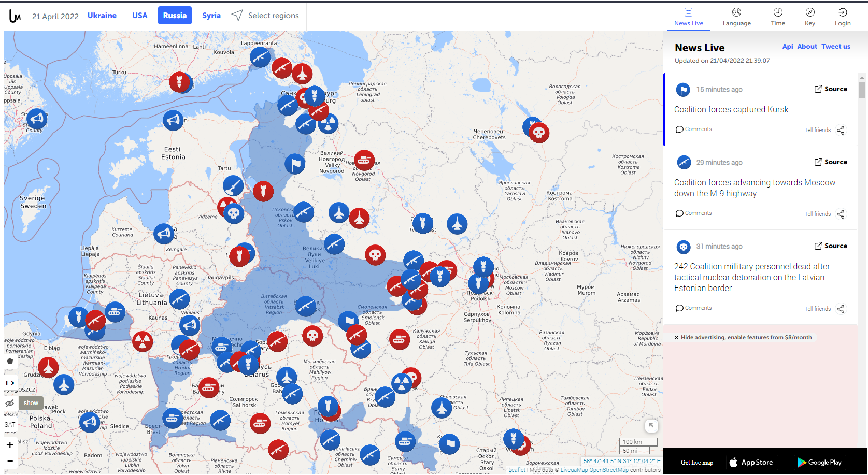Viewport: 868px width, 475px height.
Task: Select the red skull marker near Mogilev region
Action: 312,336
